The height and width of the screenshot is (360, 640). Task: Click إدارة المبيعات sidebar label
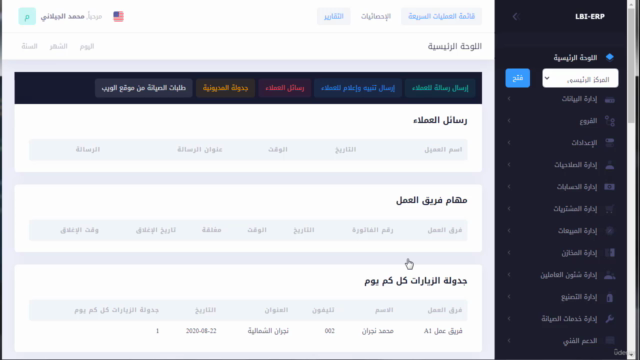click(x=578, y=231)
